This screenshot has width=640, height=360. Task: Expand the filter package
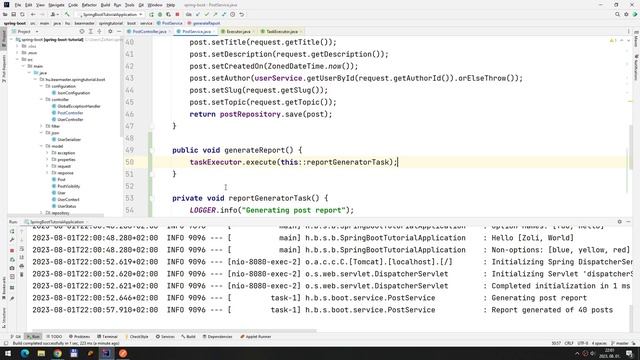[x=41, y=126]
